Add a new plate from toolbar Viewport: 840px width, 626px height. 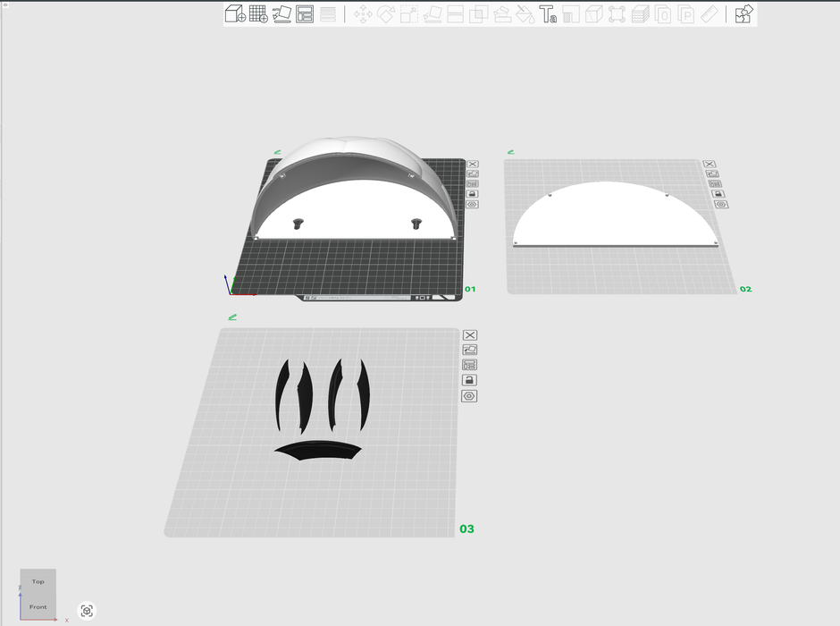(x=258, y=13)
